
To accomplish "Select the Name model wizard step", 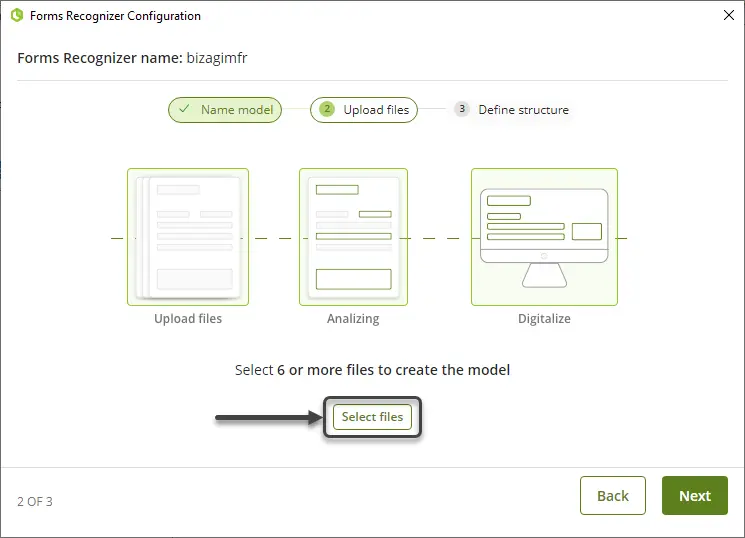I will click(x=225, y=110).
